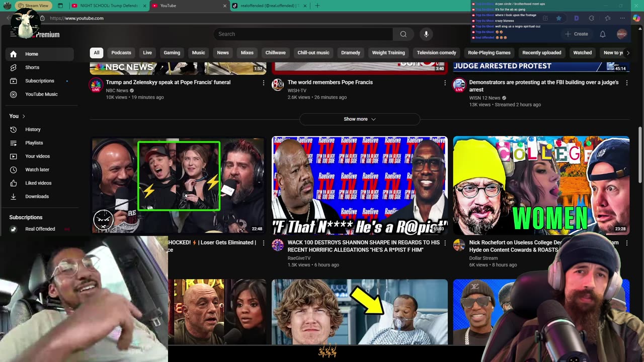Select the Chillwave filter chip
This screenshot has width=644, height=362.
(275, 53)
